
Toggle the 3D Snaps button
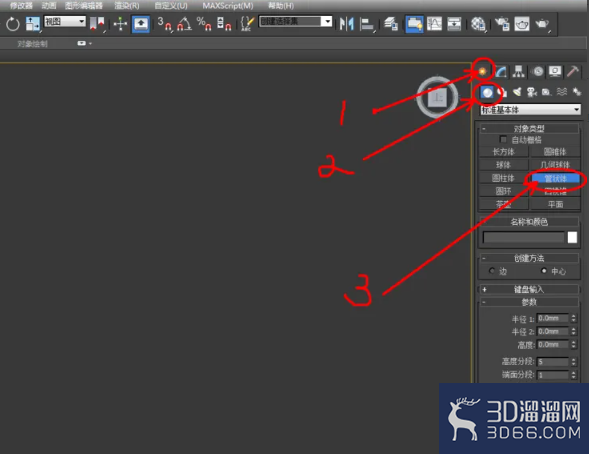tap(165, 24)
